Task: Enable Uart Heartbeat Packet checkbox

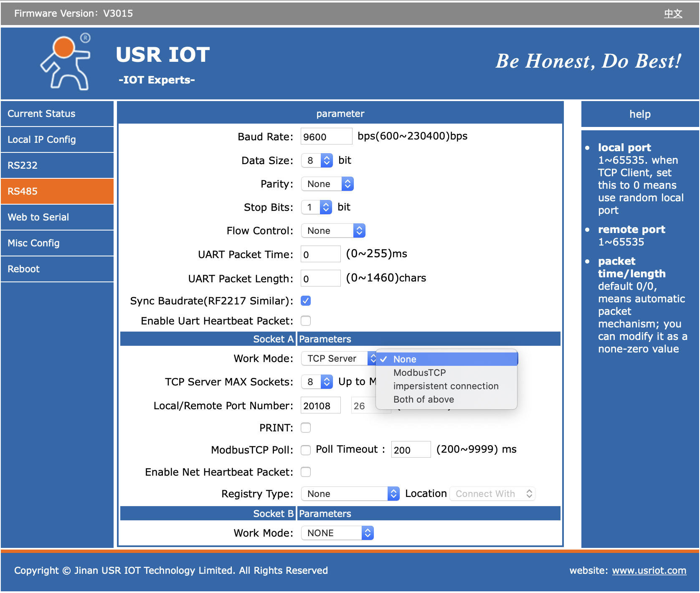Action: click(306, 321)
